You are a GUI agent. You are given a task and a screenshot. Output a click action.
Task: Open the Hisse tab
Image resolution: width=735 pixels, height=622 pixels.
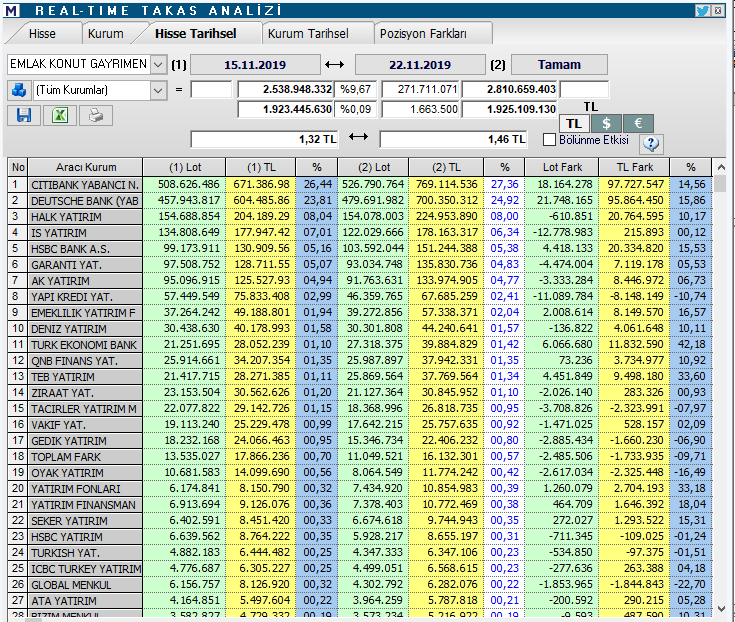click(x=42, y=34)
